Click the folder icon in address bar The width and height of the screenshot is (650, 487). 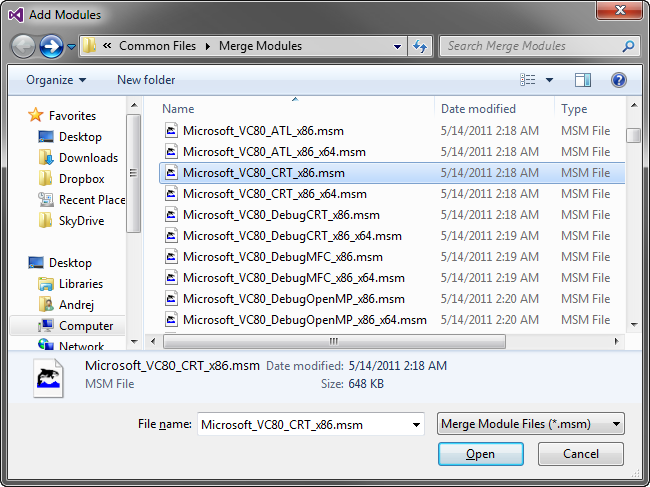coord(89,46)
